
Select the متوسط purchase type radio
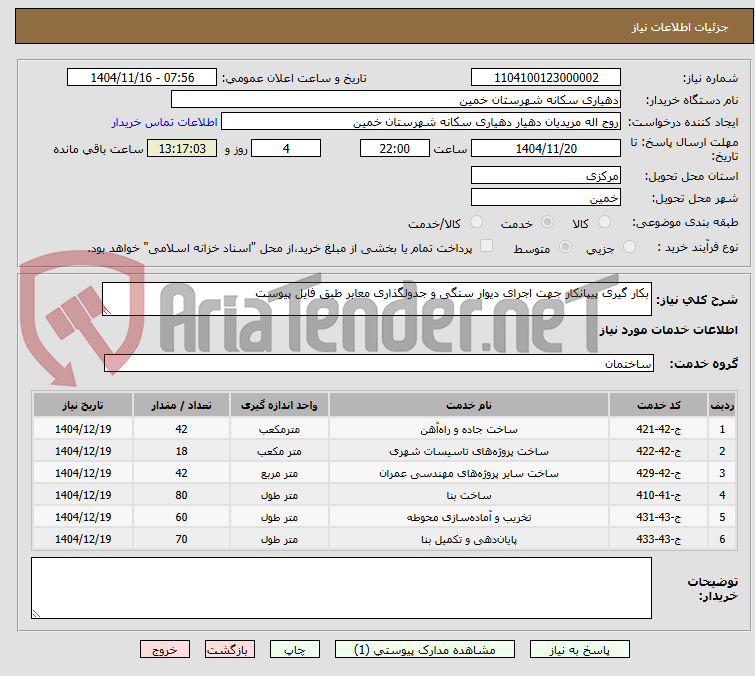pyautogui.click(x=565, y=247)
